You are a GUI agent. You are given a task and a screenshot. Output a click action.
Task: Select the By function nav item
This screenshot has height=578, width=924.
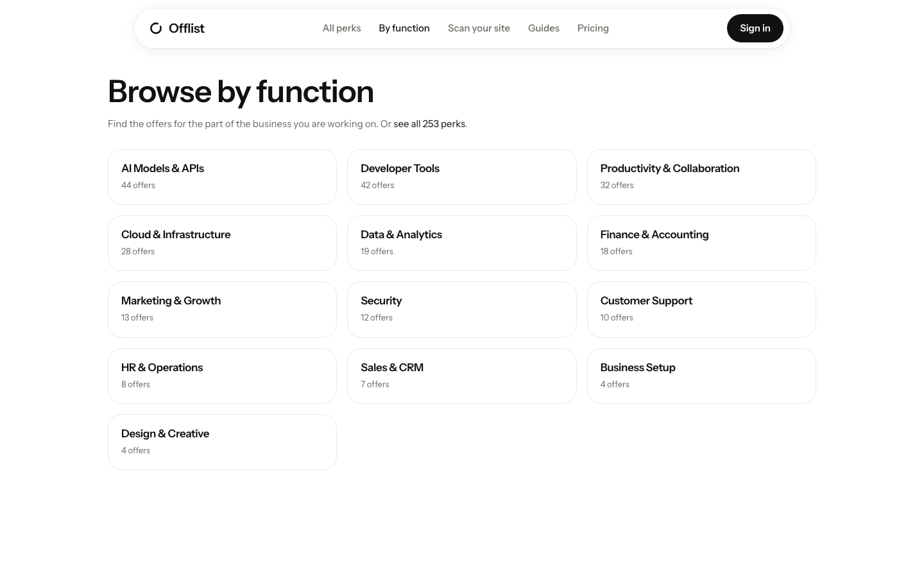404,28
